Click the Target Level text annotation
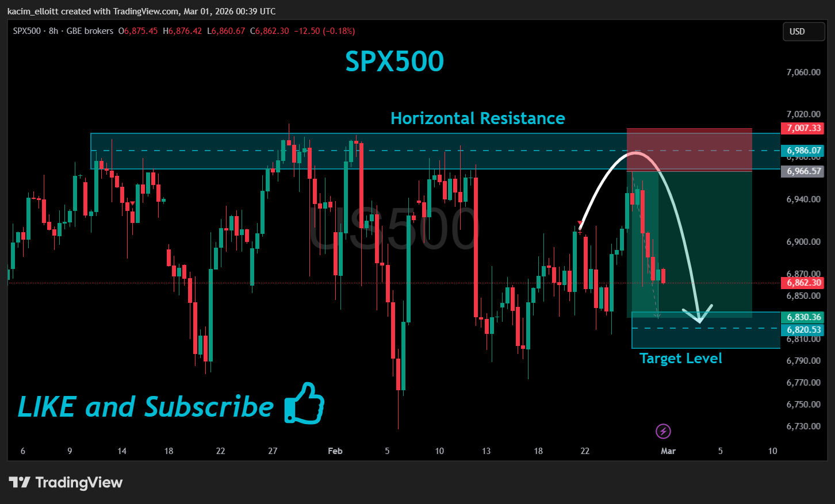 point(680,359)
